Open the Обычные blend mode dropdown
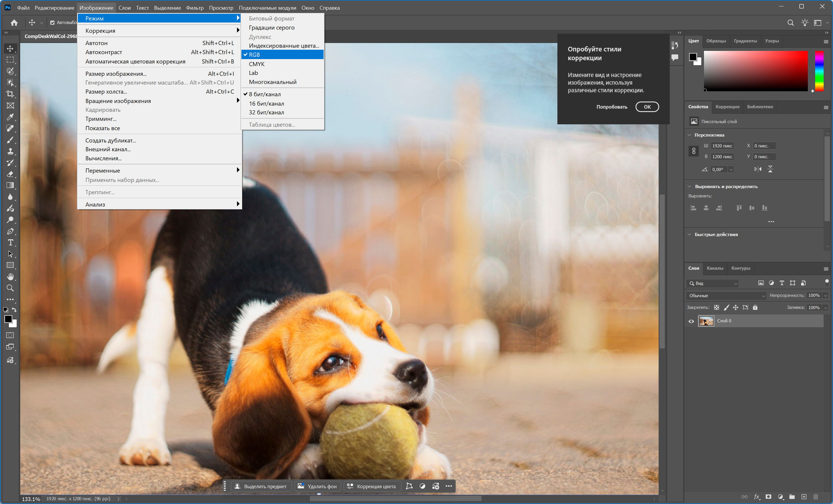Screen dimensions: 833x504 click(726, 295)
